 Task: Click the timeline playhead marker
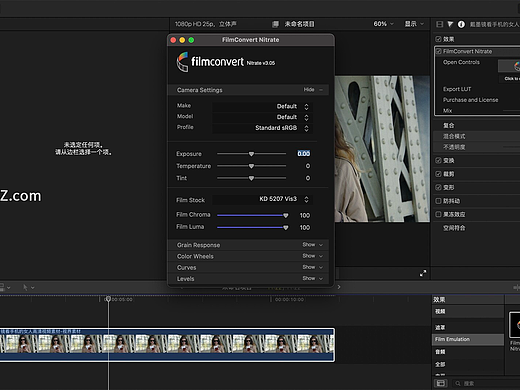coord(108,299)
